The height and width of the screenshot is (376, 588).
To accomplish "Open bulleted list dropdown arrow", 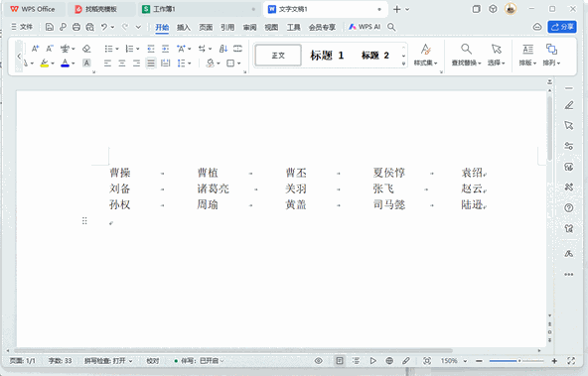I will point(117,49).
